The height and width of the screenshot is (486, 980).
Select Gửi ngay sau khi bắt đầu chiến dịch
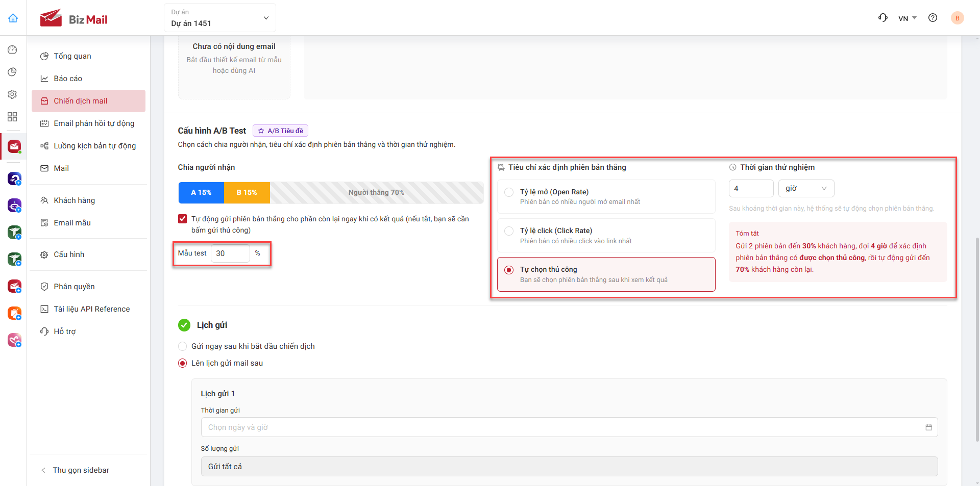pos(182,346)
